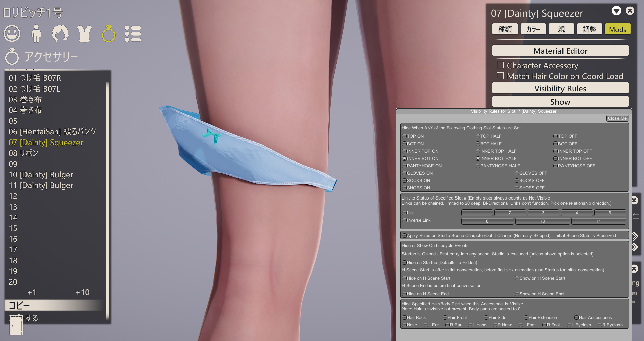Open the body category icon

click(x=36, y=34)
